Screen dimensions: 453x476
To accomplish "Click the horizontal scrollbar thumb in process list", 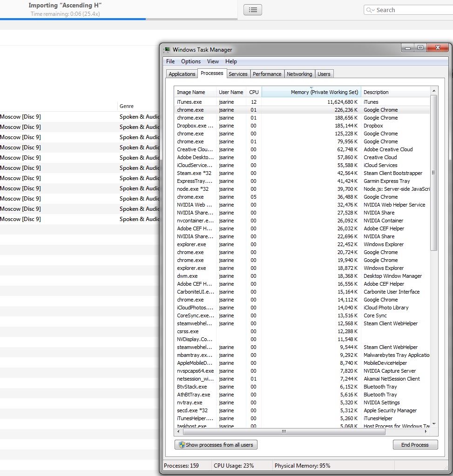I will pyautogui.click(x=284, y=431).
